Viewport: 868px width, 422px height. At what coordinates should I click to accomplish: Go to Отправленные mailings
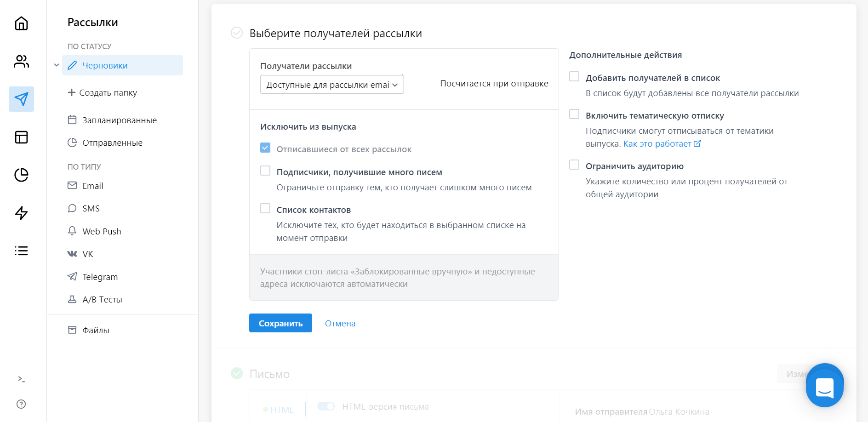(x=112, y=143)
